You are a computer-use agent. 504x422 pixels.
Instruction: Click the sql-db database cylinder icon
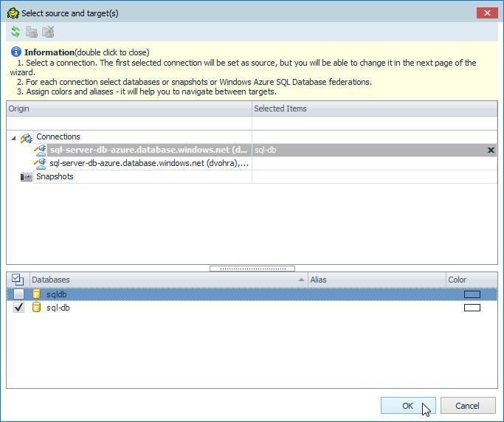click(37, 307)
